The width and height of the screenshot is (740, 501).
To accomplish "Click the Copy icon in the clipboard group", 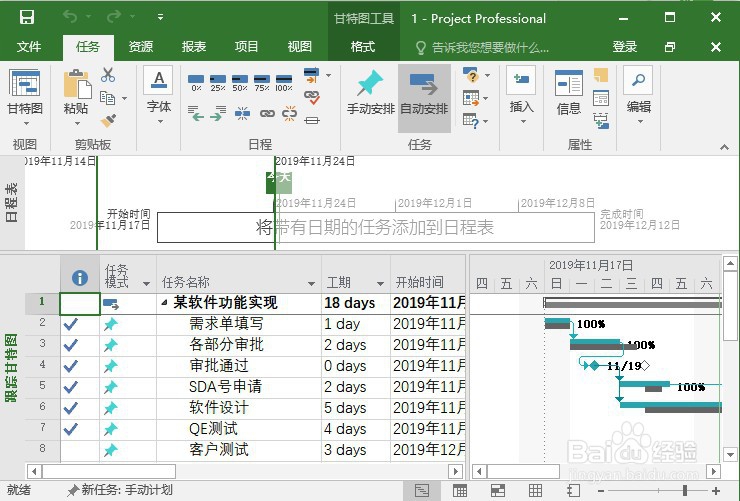I will pos(108,98).
